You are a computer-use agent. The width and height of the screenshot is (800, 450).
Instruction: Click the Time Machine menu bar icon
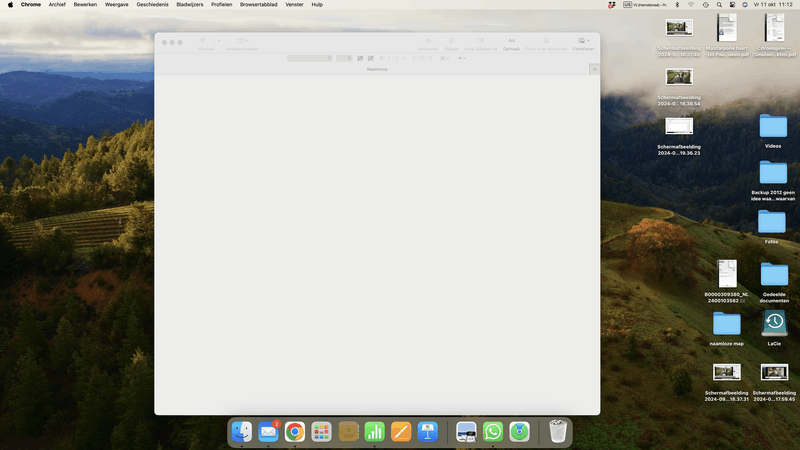(x=706, y=5)
